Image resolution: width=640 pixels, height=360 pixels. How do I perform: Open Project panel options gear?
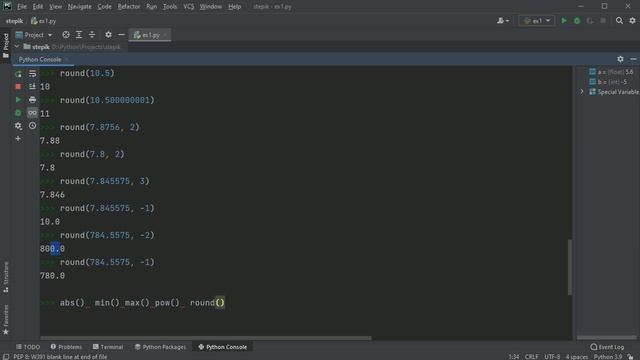(x=108, y=35)
